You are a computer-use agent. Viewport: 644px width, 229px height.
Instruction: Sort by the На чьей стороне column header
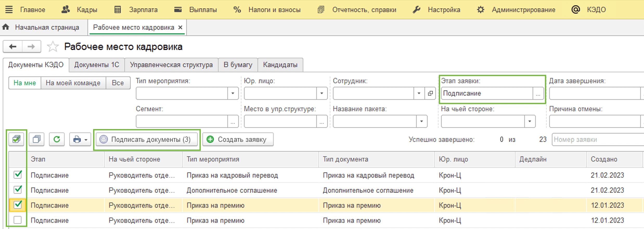[x=143, y=159]
